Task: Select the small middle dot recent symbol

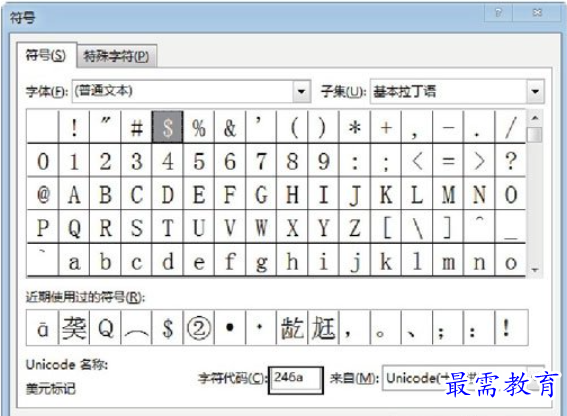Action: [261, 328]
